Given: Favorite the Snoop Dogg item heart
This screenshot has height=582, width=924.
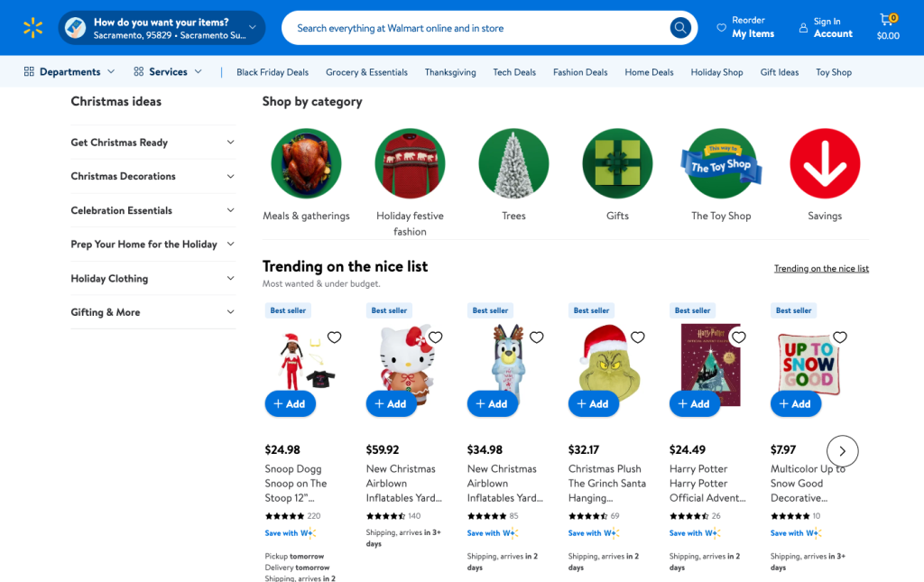Looking at the screenshot, I should click(334, 337).
